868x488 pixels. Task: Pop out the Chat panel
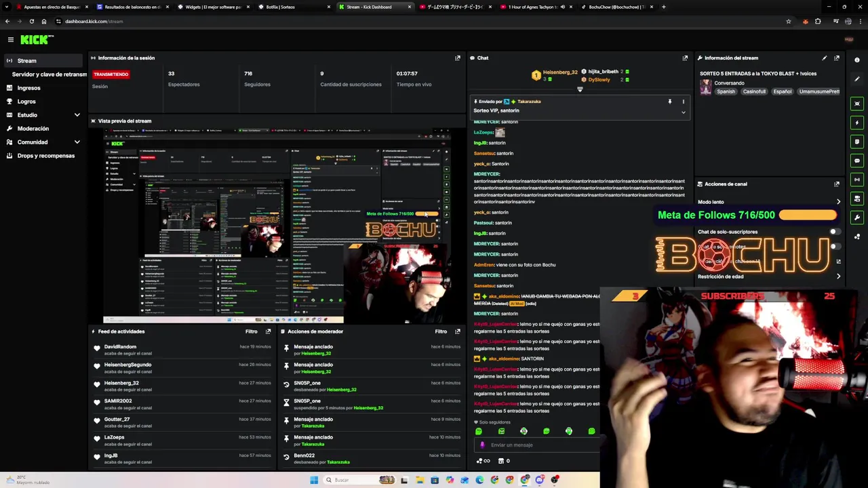[685, 58]
